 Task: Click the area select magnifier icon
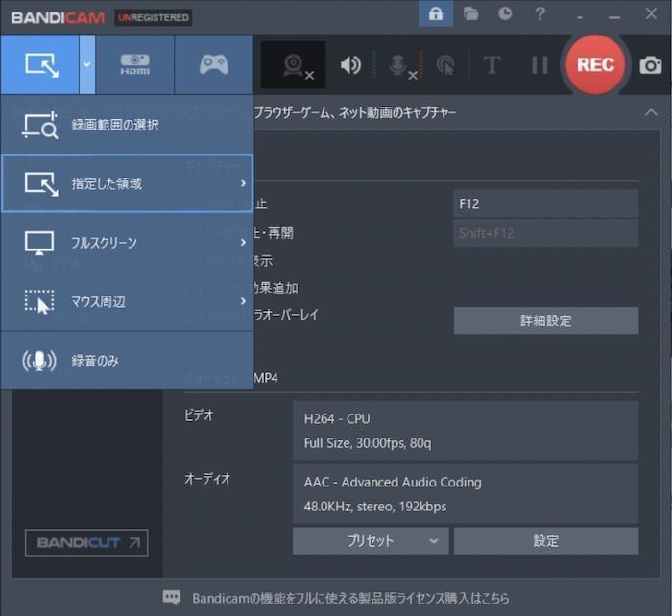pos(40,125)
